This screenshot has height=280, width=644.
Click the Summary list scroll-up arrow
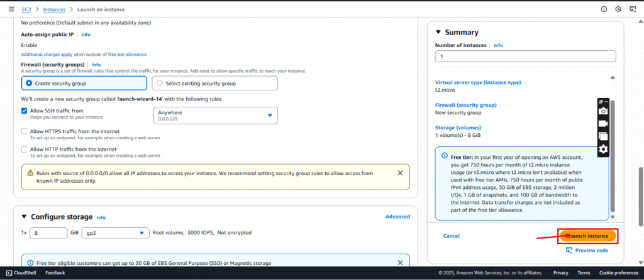pyautogui.click(x=613, y=77)
